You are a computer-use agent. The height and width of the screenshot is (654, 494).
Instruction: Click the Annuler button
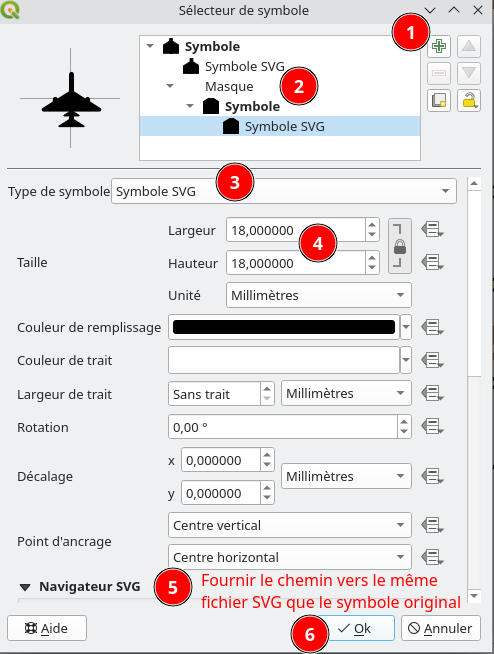click(441, 628)
